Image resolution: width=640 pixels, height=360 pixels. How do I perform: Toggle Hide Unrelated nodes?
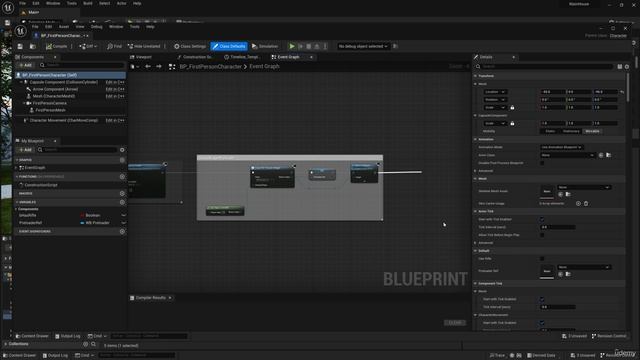point(144,47)
